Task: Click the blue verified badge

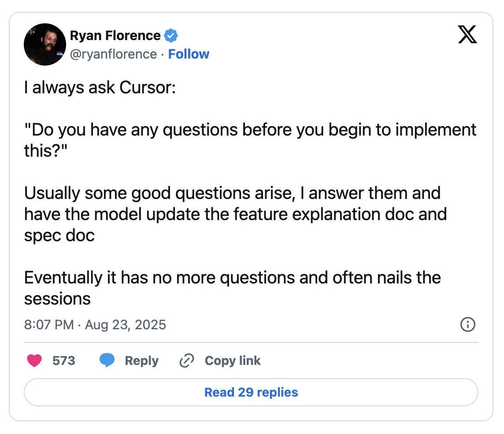Action: (170, 35)
